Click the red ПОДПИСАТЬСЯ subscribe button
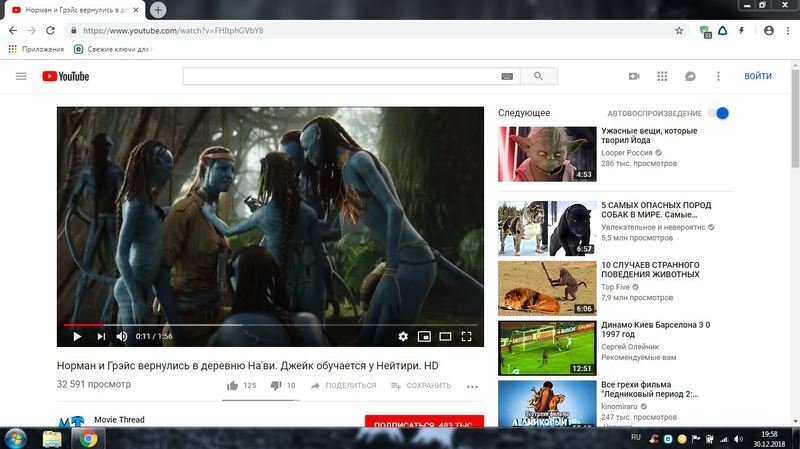This screenshot has height=449, width=800. click(x=424, y=424)
